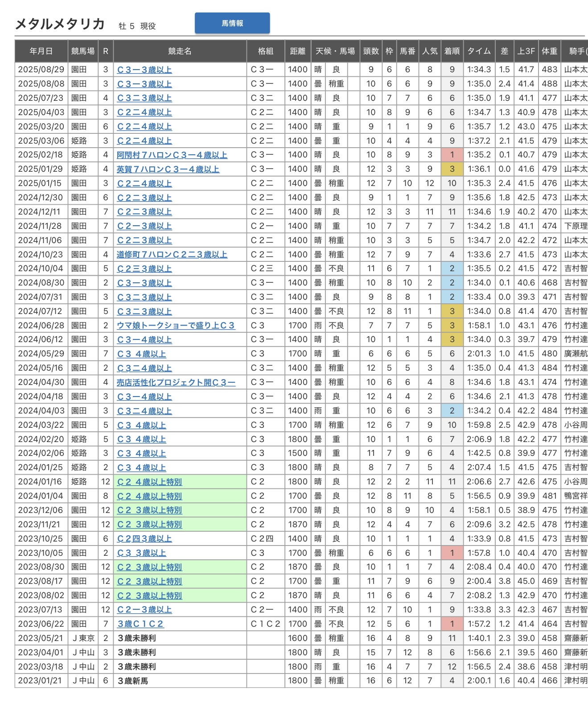The width and height of the screenshot is (588, 711).
Task: Open the 道修町7ハロンC2二3歳以上 race link
Action: 172,255
